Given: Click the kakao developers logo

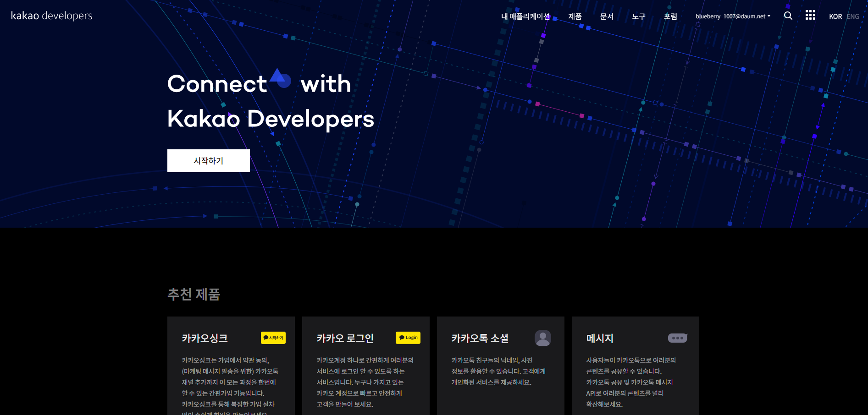Looking at the screenshot, I should (x=52, y=16).
